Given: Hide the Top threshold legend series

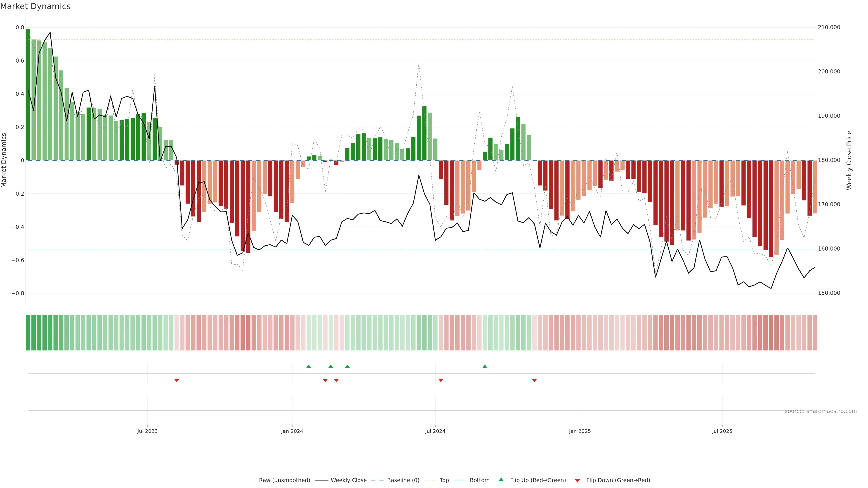Looking at the screenshot, I should pyautogui.click(x=444, y=480).
